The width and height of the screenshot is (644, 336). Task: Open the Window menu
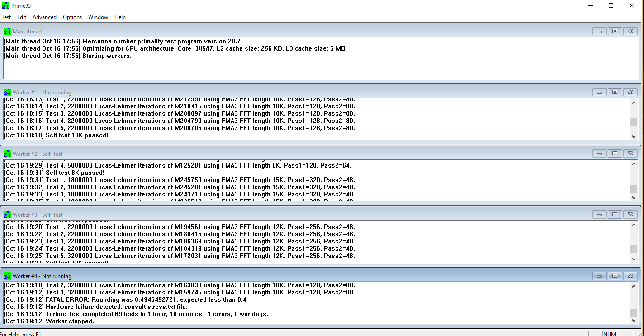[x=98, y=17]
